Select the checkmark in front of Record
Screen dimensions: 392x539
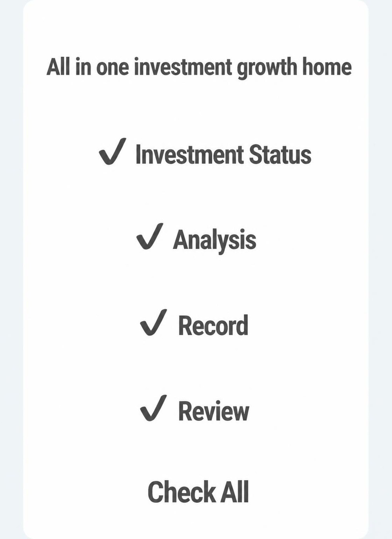tap(153, 322)
